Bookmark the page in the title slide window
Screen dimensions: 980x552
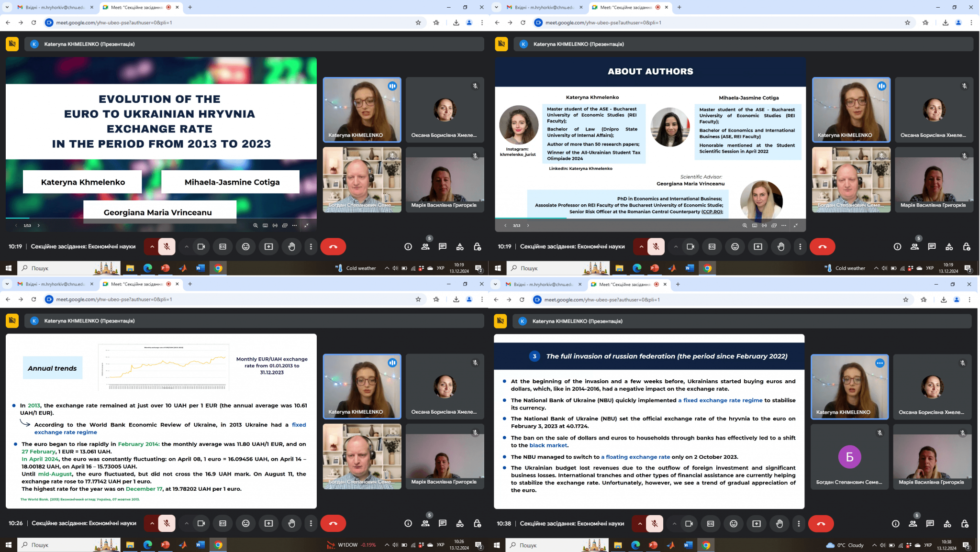418,22
